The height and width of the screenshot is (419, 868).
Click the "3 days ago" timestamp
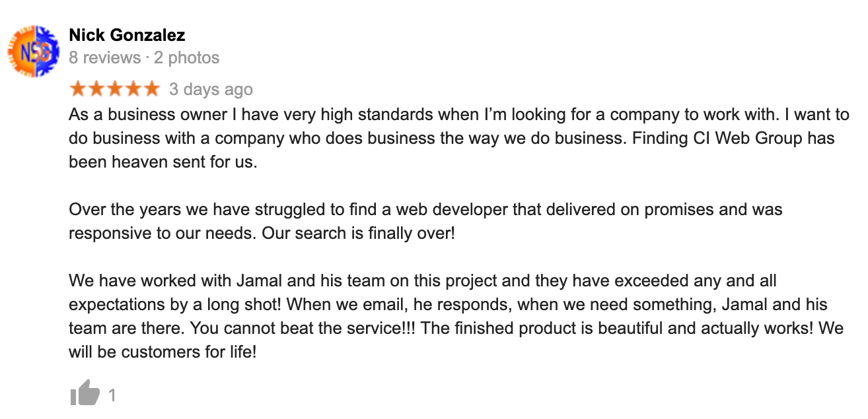click(x=211, y=89)
